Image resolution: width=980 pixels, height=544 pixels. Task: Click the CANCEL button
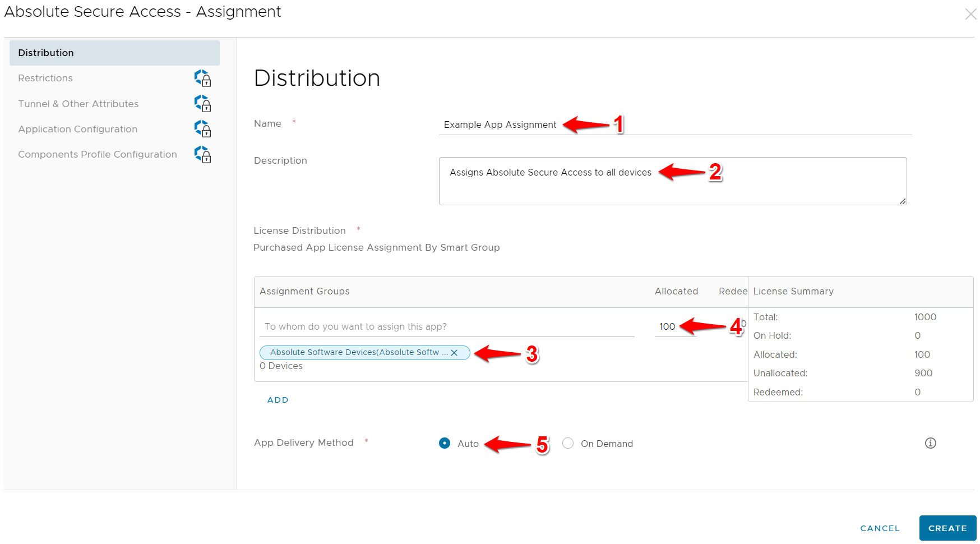tap(880, 528)
